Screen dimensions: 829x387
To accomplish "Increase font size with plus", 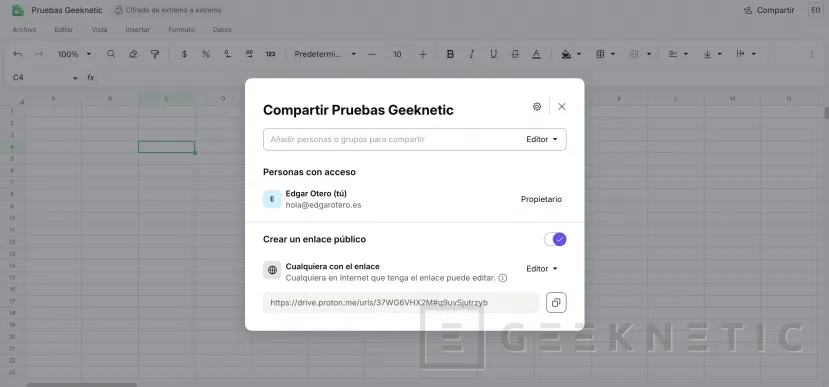I will pos(422,54).
